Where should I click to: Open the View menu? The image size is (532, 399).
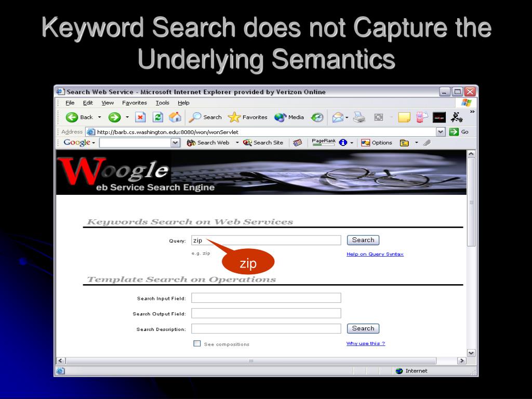tap(108, 103)
